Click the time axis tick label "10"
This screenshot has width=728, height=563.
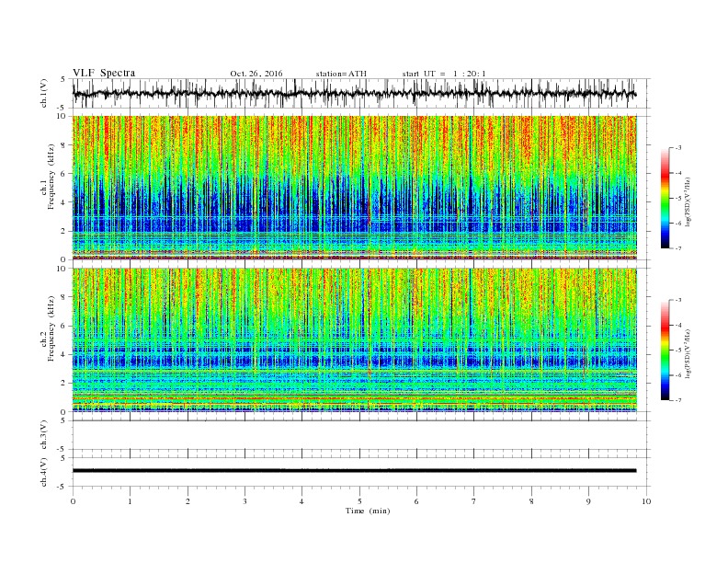coord(646,501)
